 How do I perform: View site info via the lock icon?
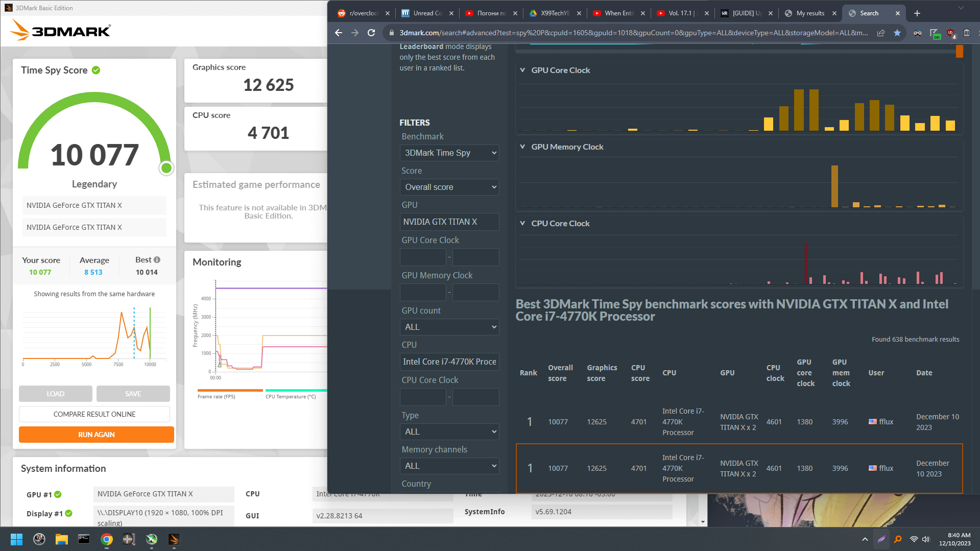pyautogui.click(x=392, y=33)
